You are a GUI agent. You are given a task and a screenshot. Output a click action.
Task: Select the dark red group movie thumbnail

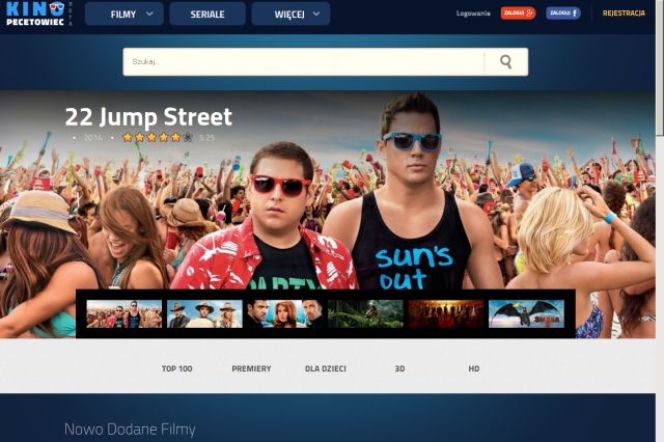coord(446,314)
